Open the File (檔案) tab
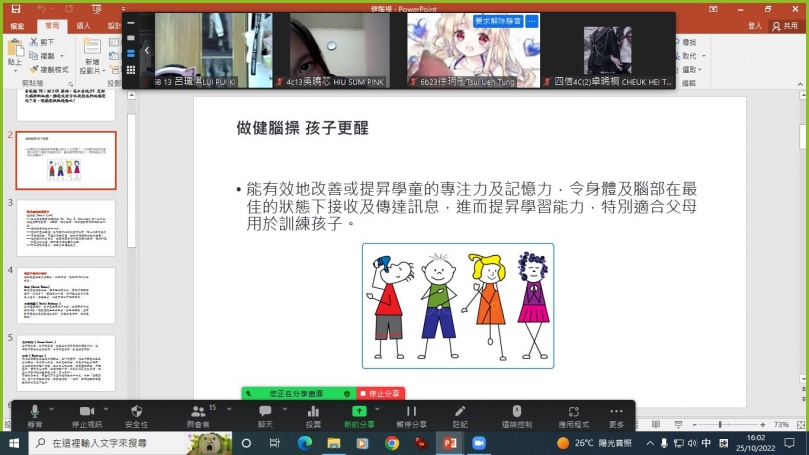This screenshot has width=809, height=455. [x=17, y=26]
